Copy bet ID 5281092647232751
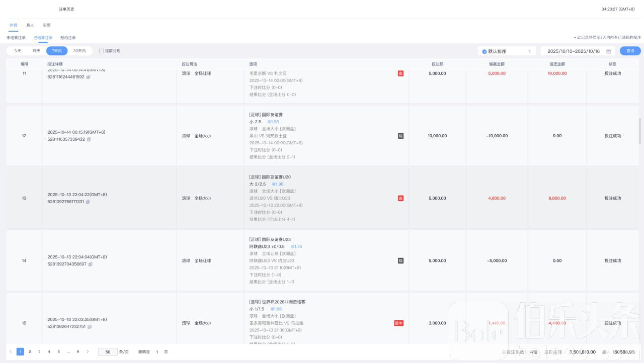Screen dimensions: 644x363 (89, 326)
